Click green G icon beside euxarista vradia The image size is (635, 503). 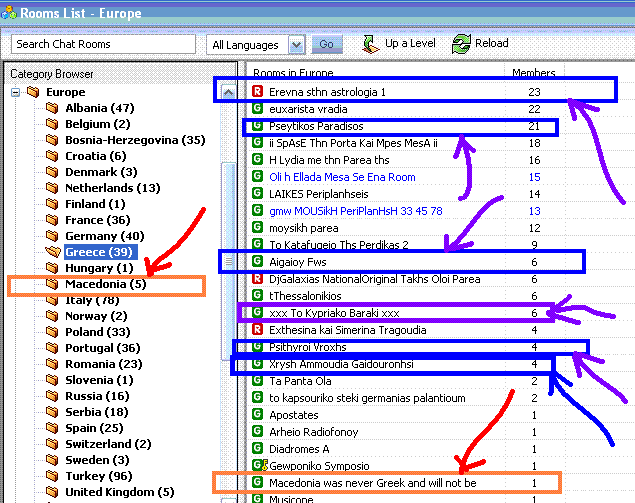[258, 108]
